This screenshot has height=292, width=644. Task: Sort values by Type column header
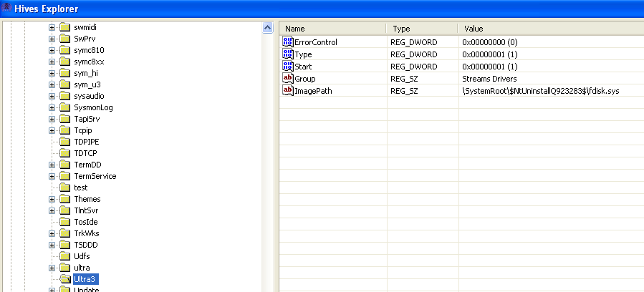click(x=421, y=29)
